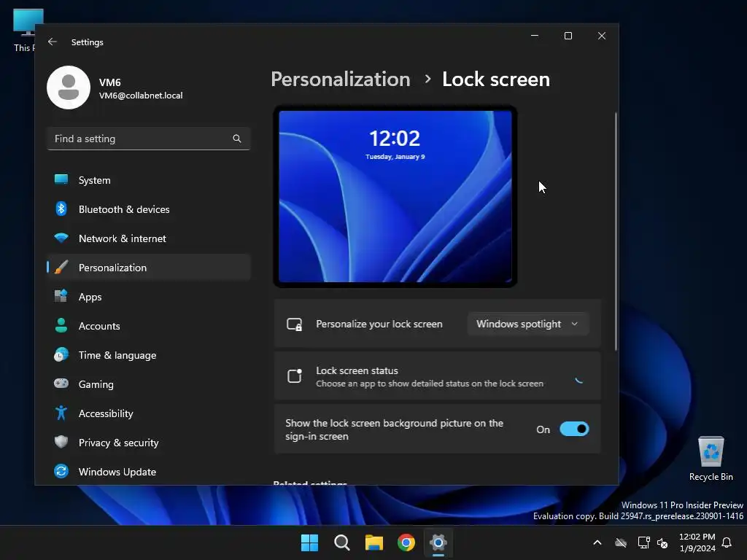
Task: Click the Personalize your lock screen icon
Action: coord(295,324)
